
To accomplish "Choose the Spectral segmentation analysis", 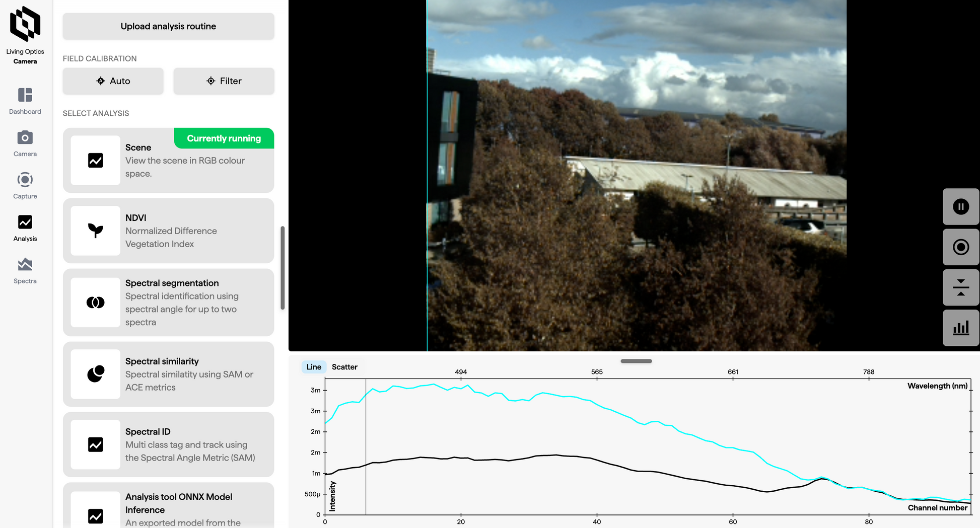I will pyautogui.click(x=168, y=303).
